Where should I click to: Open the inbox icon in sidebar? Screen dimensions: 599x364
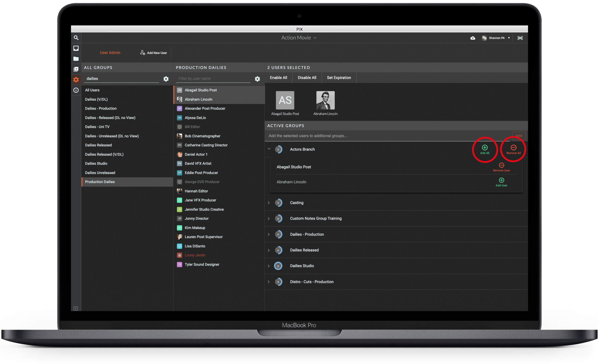(x=76, y=48)
